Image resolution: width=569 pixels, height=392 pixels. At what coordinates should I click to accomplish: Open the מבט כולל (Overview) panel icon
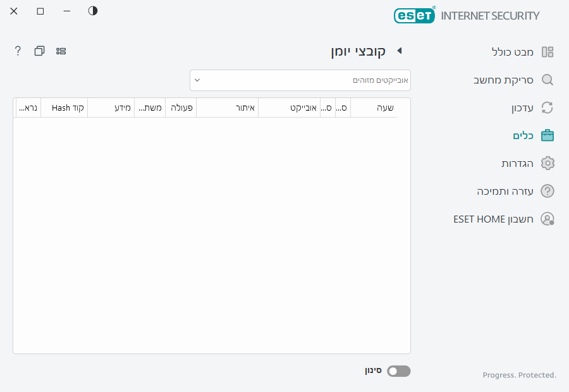548,52
